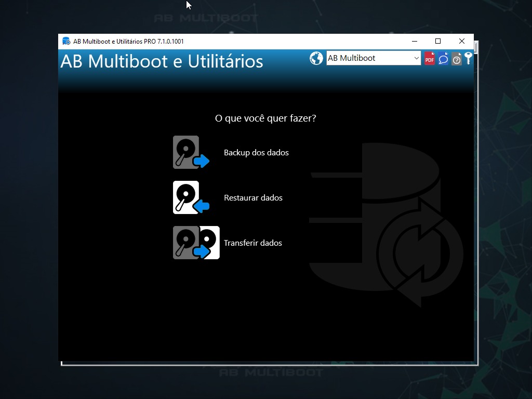
Task: Click the license key icon
Action: pos(469,58)
